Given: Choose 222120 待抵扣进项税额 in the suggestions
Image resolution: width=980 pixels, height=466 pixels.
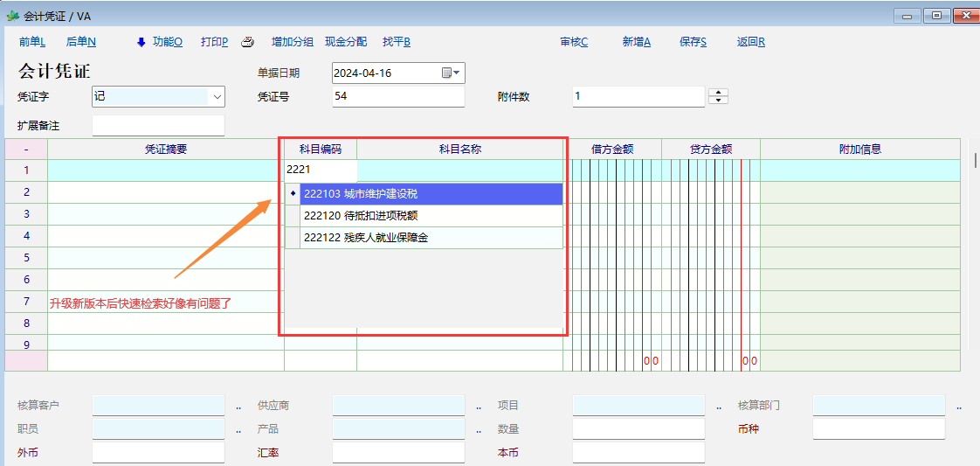Looking at the screenshot, I should [x=430, y=215].
